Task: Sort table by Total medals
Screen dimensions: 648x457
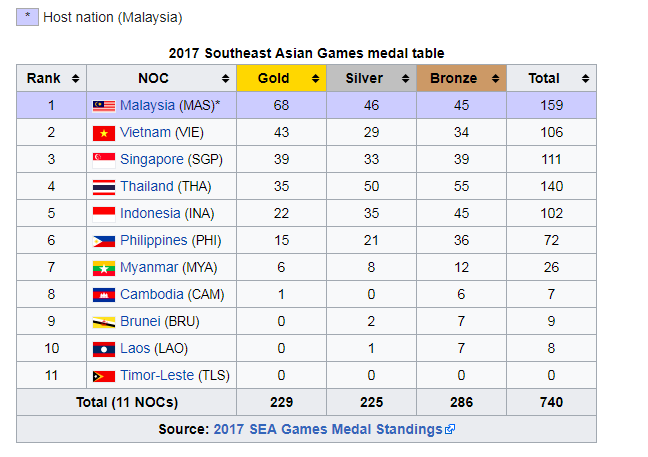Action: pos(585,78)
